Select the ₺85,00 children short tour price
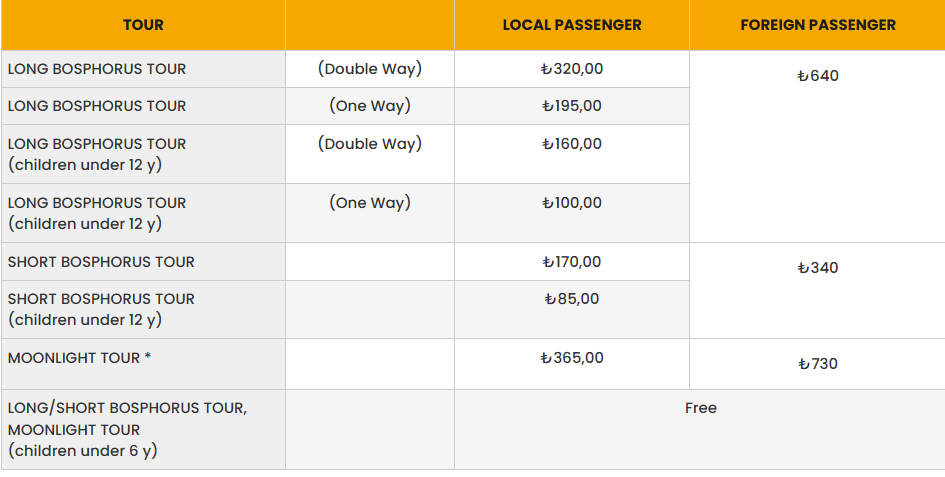The image size is (945, 477). tap(572, 299)
